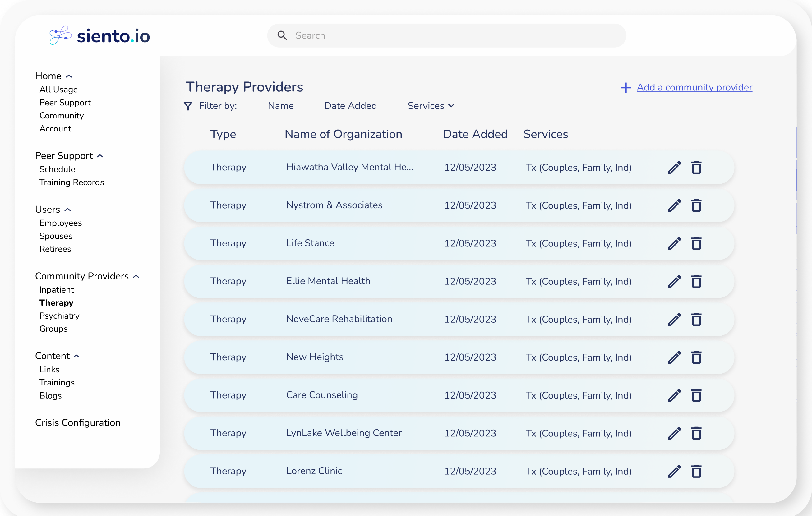Click the pencil icon for Life Stance

tap(674, 243)
